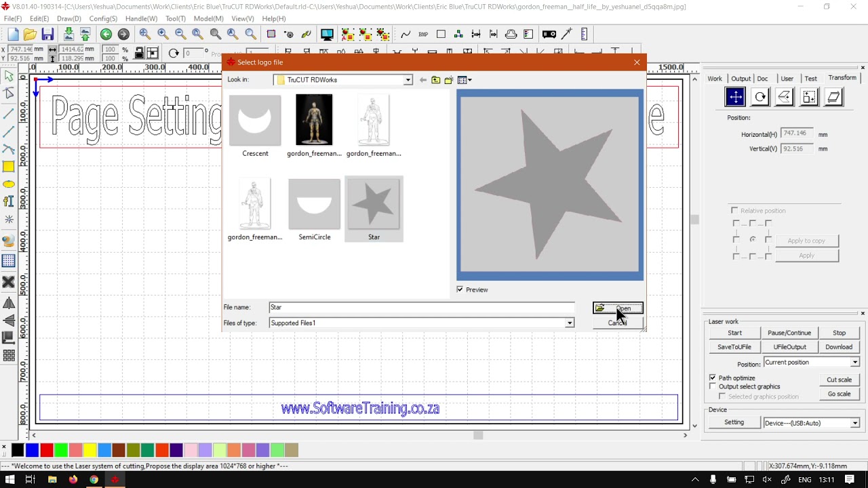Click the Windows Start button
Image resolution: width=868 pixels, height=488 pixels.
tap(10, 479)
